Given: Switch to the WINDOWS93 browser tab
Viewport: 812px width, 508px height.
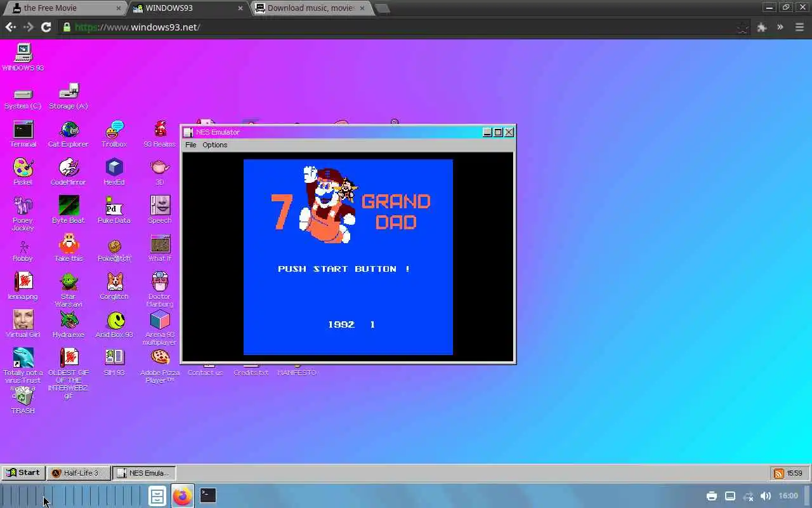Looking at the screenshot, I should tap(188, 8).
